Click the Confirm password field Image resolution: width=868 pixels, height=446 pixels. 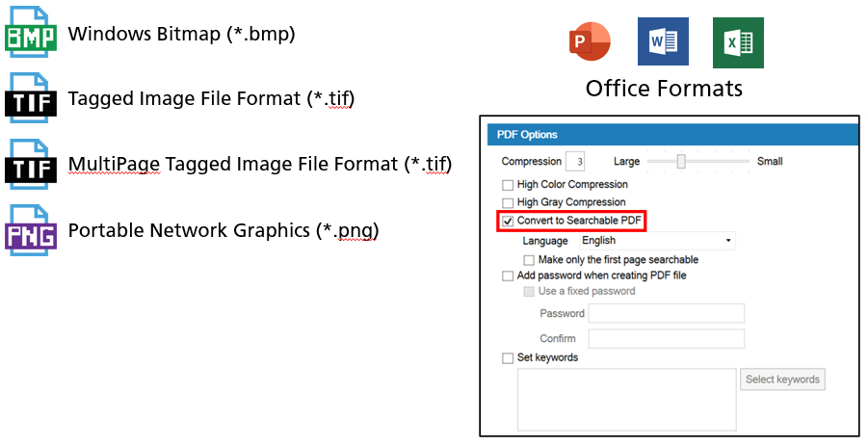click(x=666, y=338)
